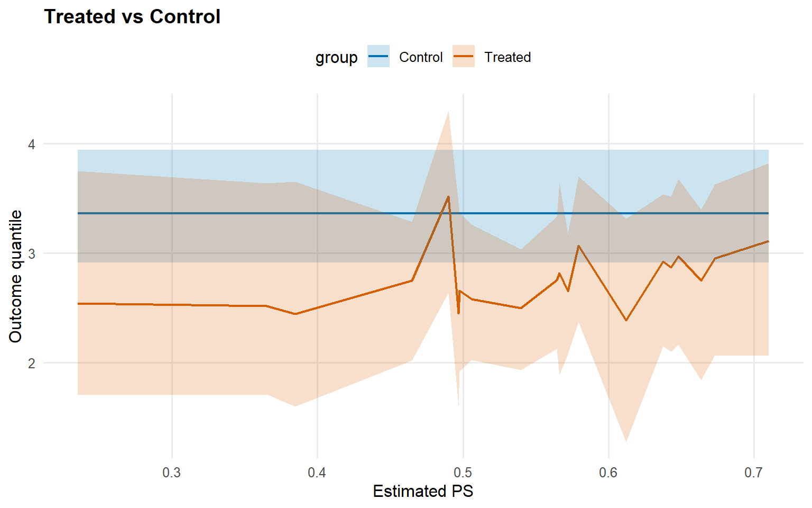
Task: Click the Treated line's dip between 0.6 and 0.7
Action: 626,320
